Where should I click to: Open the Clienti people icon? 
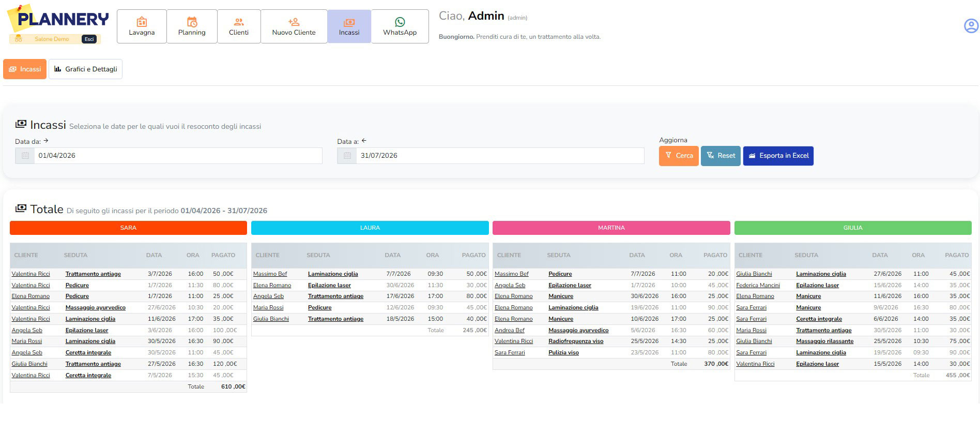pyautogui.click(x=239, y=22)
